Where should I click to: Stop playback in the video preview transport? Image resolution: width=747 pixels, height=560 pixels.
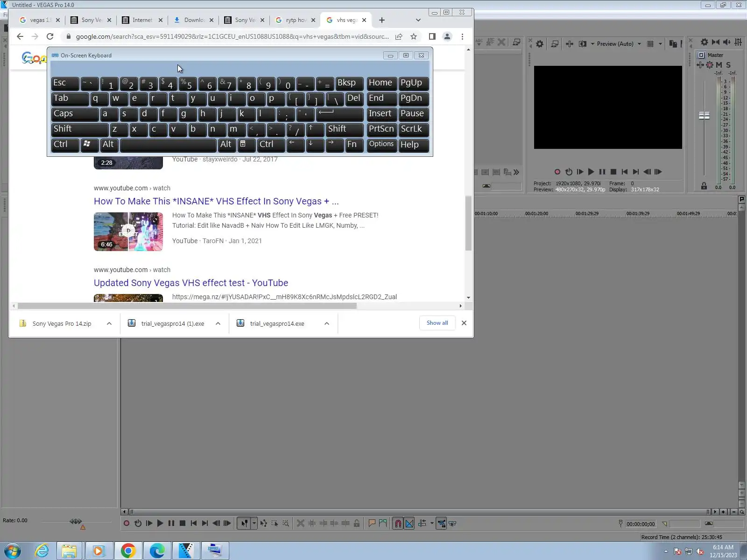point(613,172)
